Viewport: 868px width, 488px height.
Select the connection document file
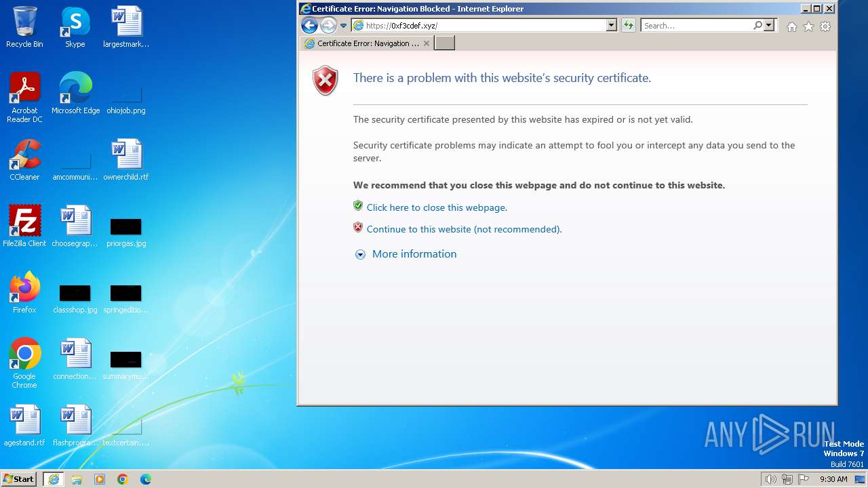pyautogui.click(x=75, y=359)
